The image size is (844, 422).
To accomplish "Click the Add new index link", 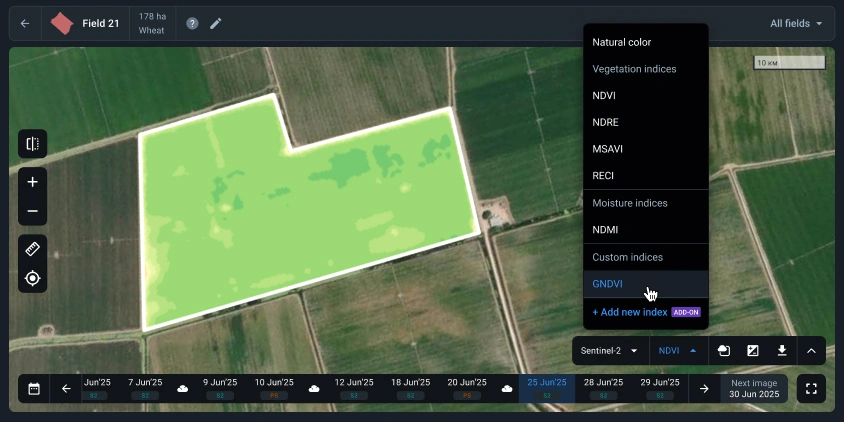I will pos(630,312).
